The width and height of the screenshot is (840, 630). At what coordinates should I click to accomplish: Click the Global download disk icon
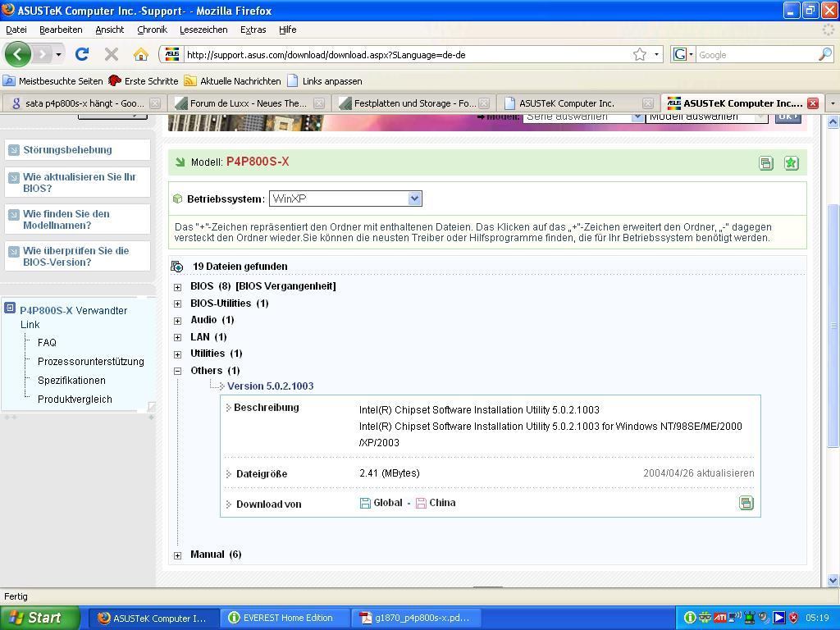[x=365, y=503]
